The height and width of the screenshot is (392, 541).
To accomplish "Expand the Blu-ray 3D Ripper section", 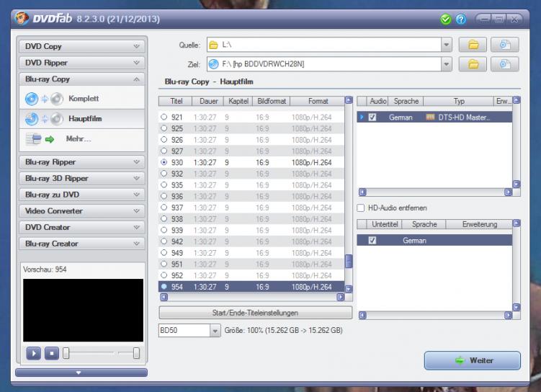I will 82,179.
